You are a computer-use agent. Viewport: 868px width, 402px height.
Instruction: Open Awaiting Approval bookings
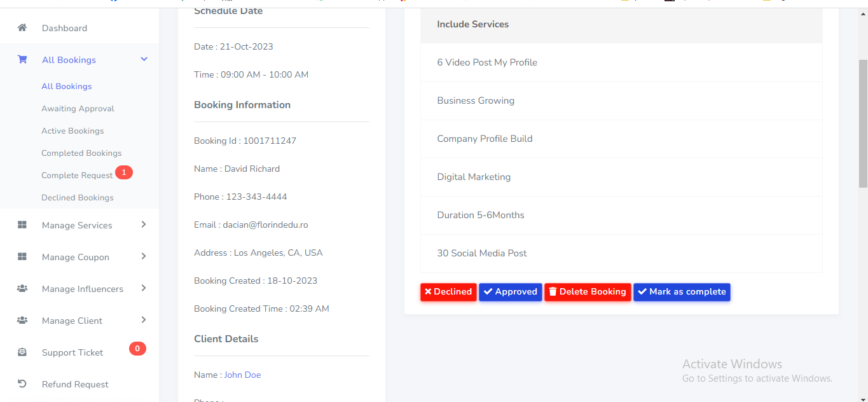78,109
